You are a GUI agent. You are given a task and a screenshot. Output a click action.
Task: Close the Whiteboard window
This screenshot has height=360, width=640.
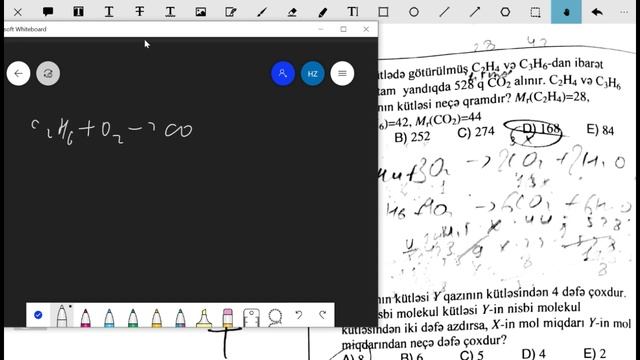click(x=366, y=29)
